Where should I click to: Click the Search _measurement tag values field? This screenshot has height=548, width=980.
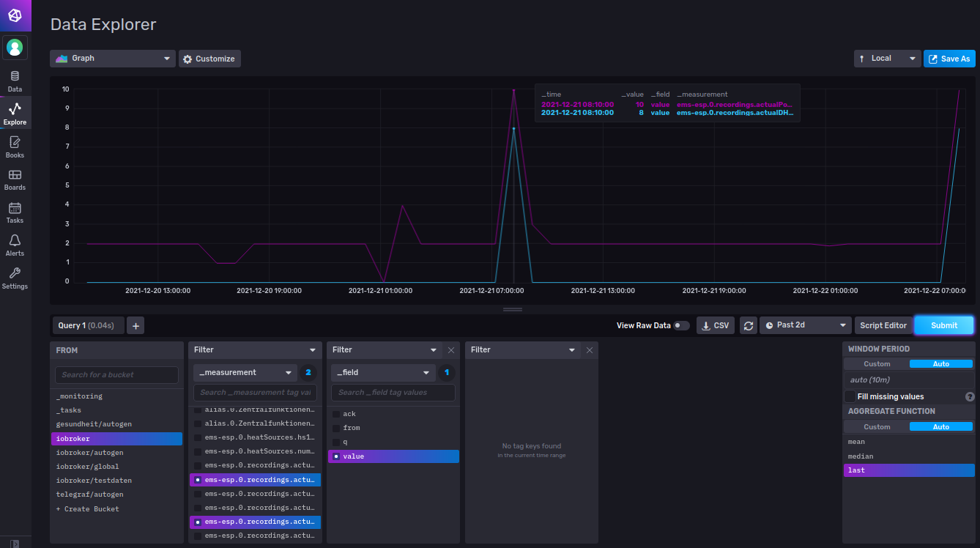[255, 393]
